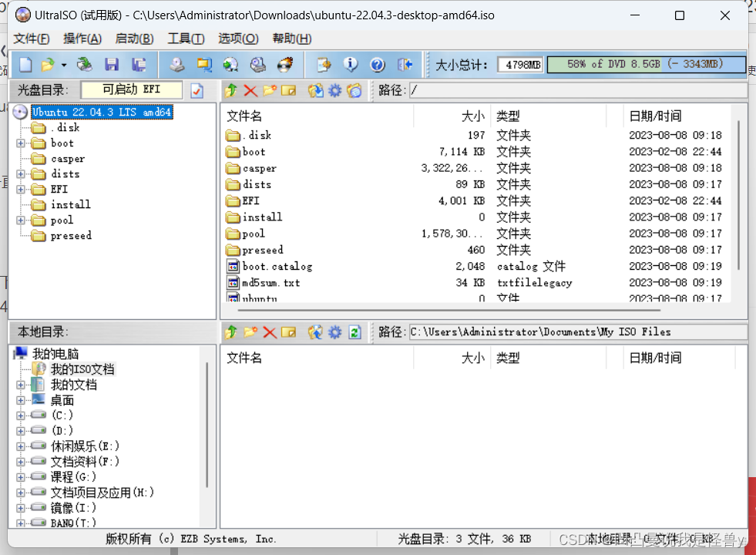Sort the image list by the 日期/时间 column header
Viewport: 756px width, 555px height.
click(x=677, y=116)
